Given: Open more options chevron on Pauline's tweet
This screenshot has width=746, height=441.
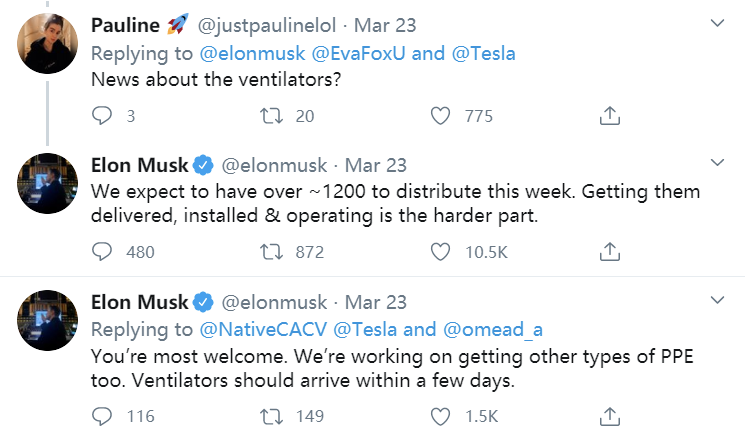Looking at the screenshot, I should point(716,22).
